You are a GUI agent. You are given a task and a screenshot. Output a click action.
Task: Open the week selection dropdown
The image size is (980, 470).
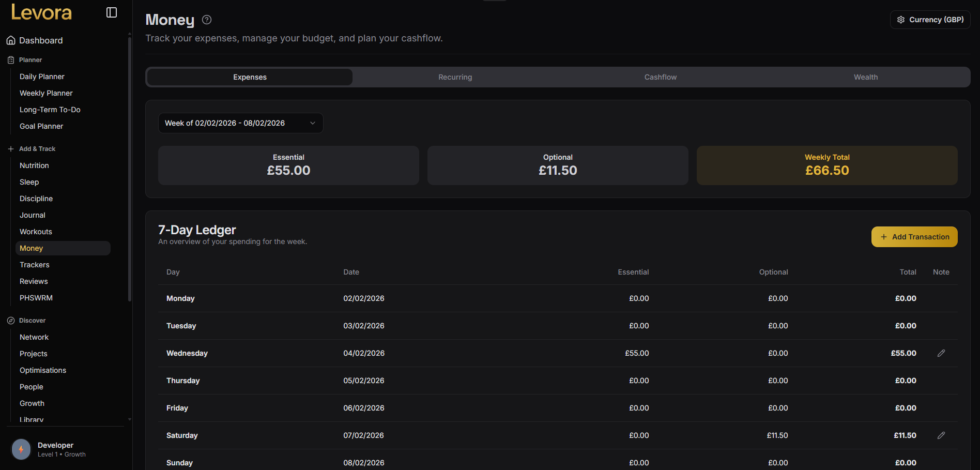pyautogui.click(x=240, y=123)
